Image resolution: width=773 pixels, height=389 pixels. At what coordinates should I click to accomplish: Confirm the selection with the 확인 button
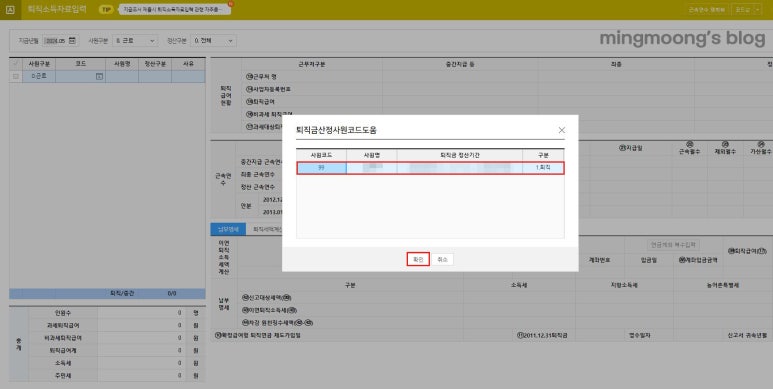point(418,259)
